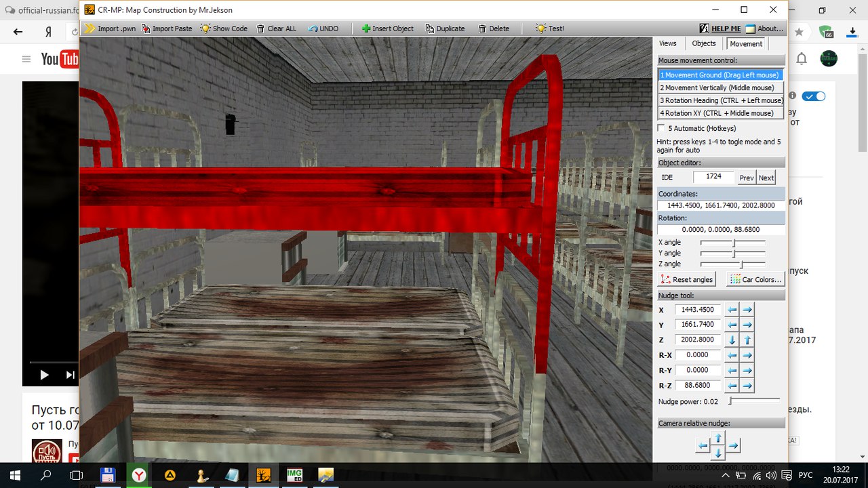Open Yandex Browser taskbar icon
The width and height of the screenshot is (868, 488).
pos(138,475)
